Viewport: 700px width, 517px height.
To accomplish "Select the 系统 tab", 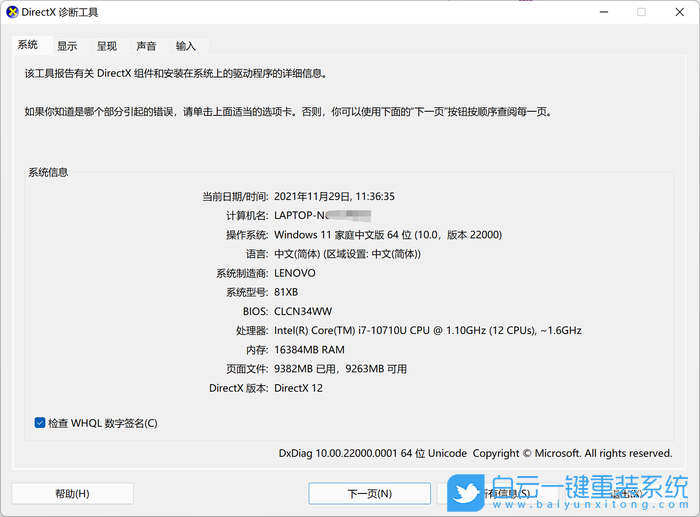I will [28, 45].
